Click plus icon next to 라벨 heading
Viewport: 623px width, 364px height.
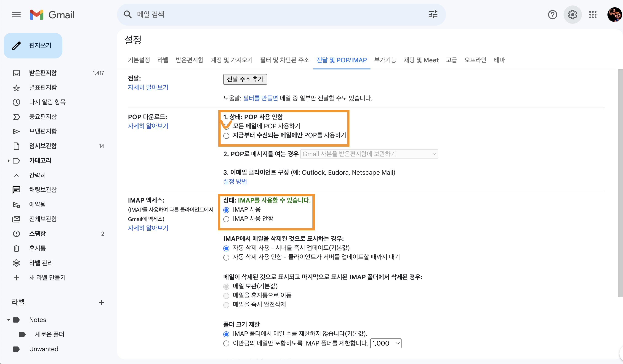101,303
